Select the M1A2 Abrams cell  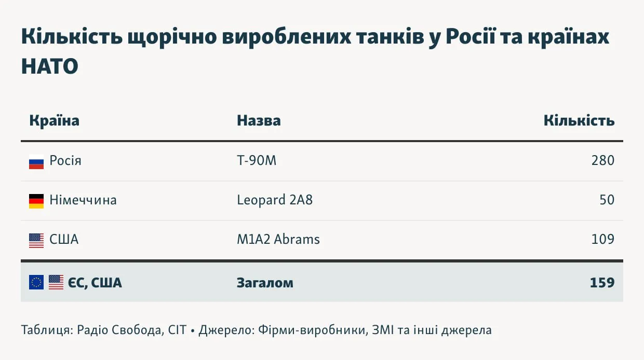278,240
